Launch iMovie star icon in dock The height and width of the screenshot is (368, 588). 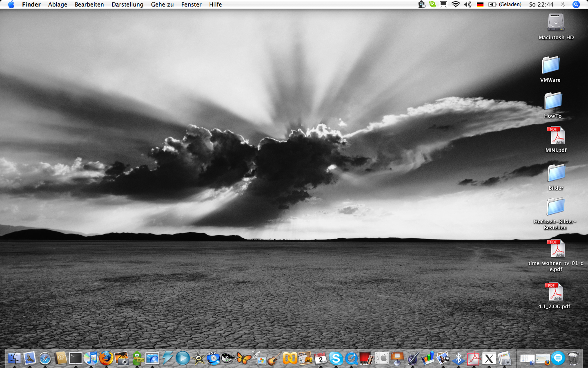click(198, 359)
